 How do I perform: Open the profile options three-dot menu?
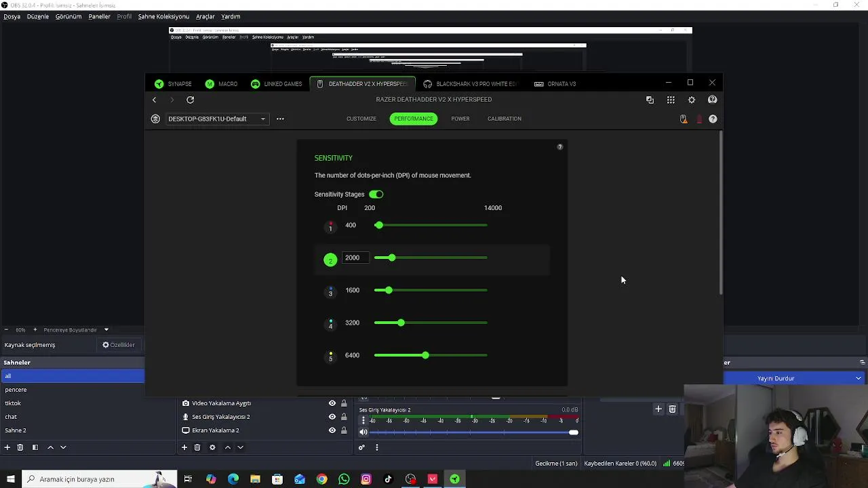coord(280,119)
